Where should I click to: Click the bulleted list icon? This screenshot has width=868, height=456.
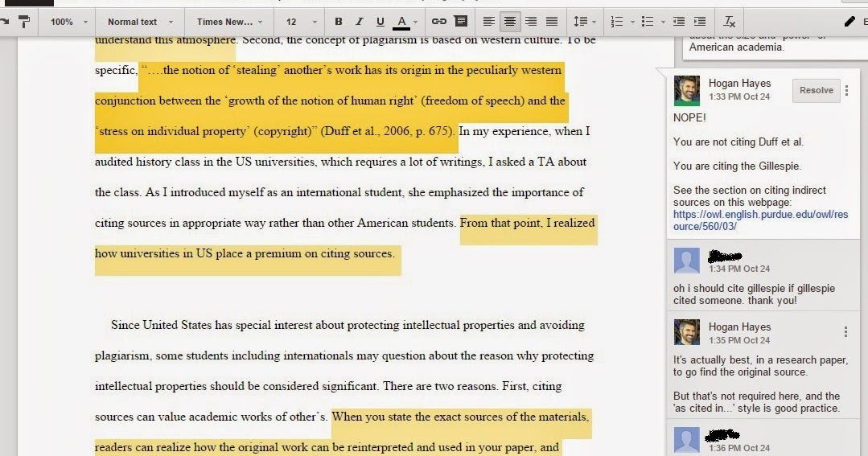coord(647,22)
